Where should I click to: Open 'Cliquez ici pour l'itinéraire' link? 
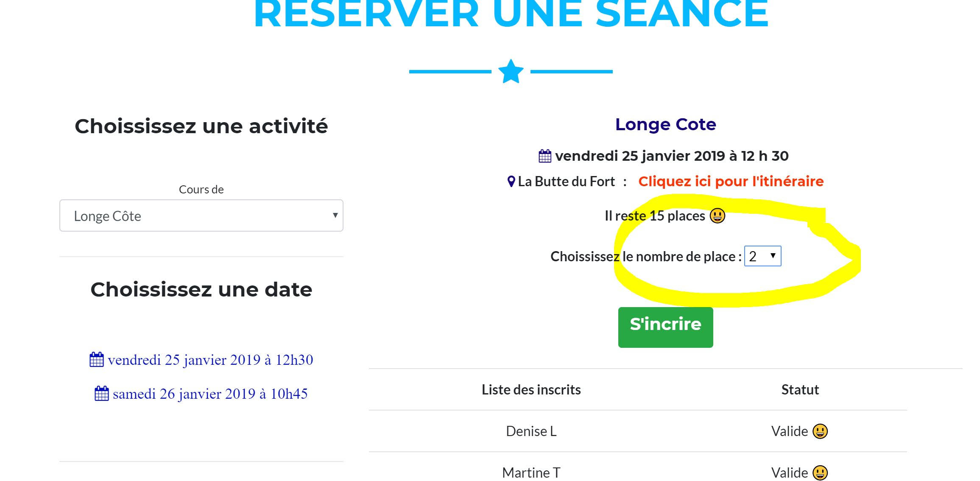[731, 182]
